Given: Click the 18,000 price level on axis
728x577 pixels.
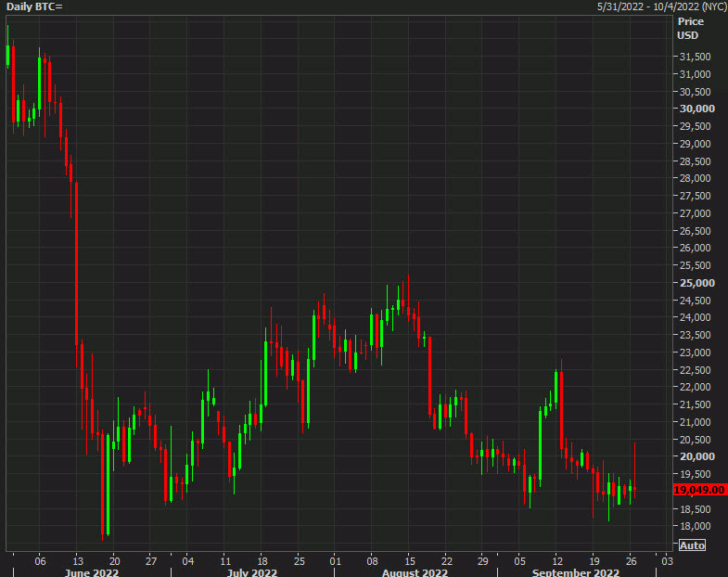Looking at the screenshot, I should pos(694,526).
